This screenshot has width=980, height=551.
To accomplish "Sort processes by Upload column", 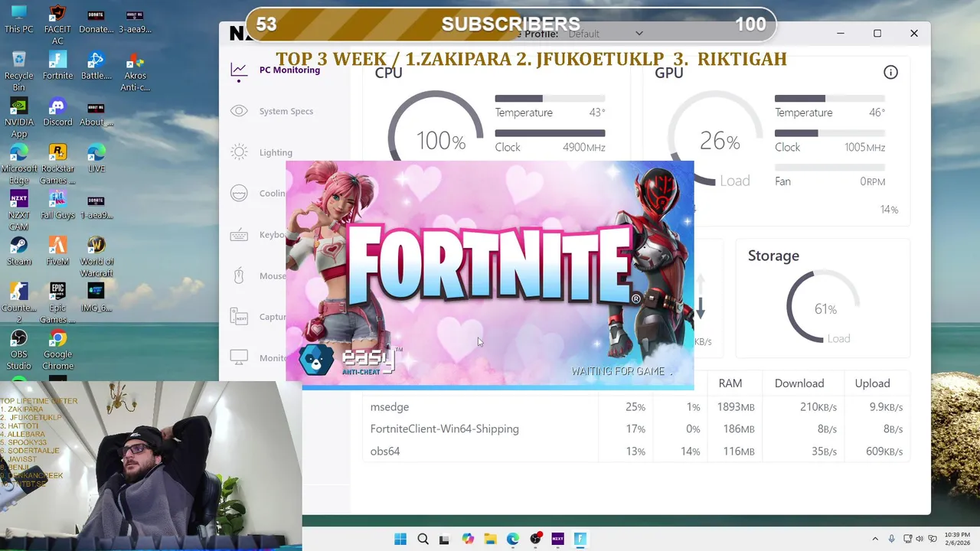I will click(872, 383).
